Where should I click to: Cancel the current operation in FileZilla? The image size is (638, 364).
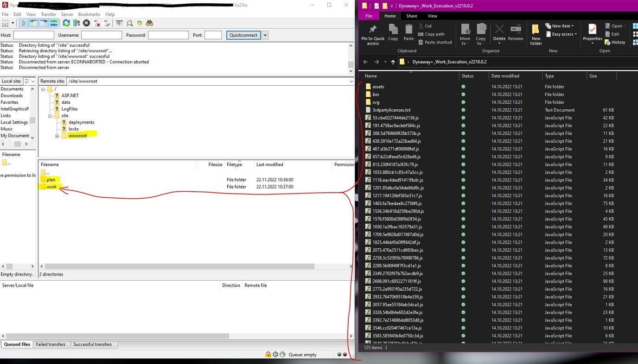click(x=86, y=23)
